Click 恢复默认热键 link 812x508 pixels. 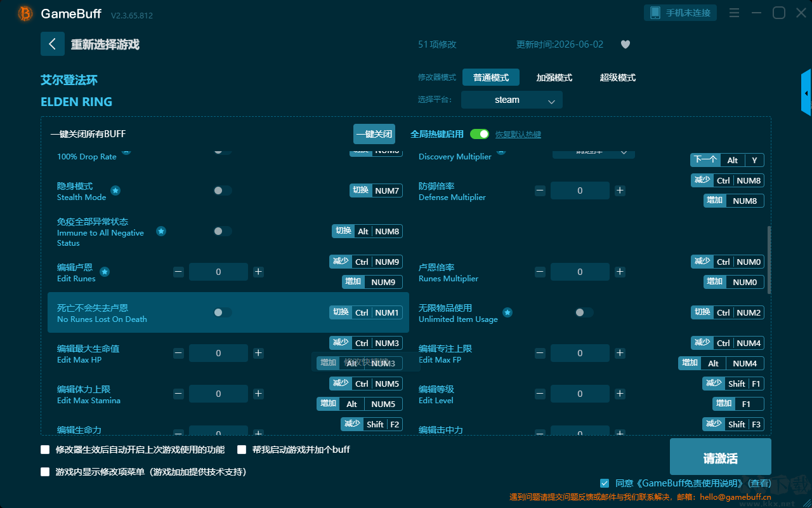(x=518, y=135)
